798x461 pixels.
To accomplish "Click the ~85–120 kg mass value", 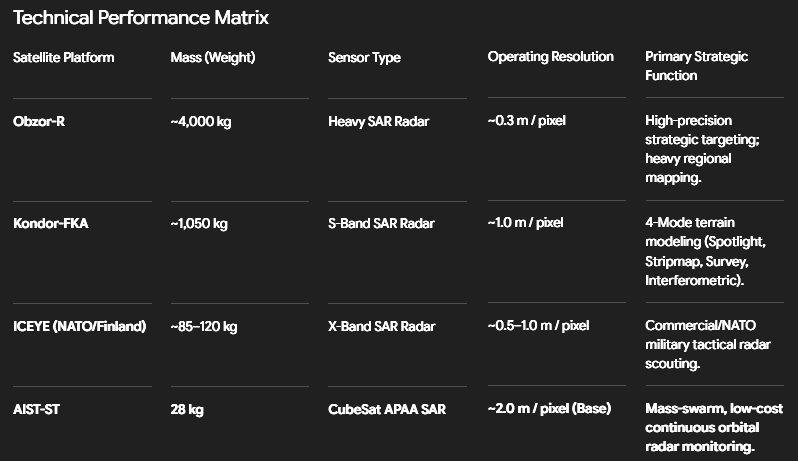I will coord(204,326).
